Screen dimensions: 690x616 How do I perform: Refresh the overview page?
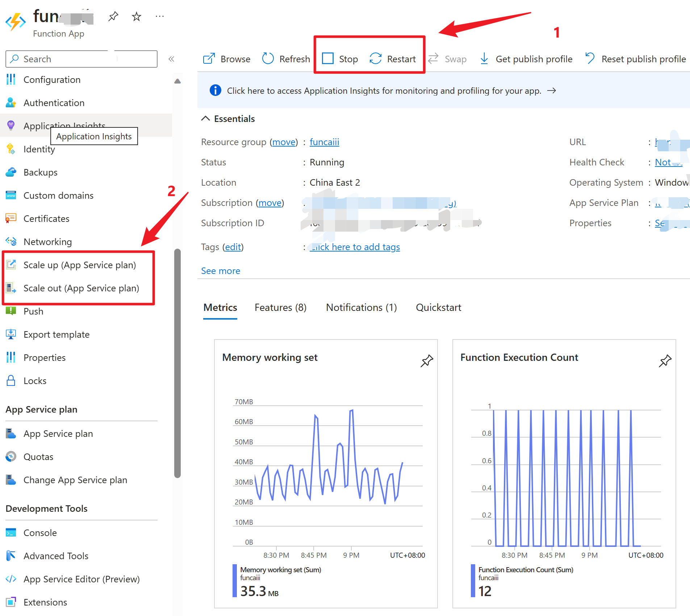(286, 59)
